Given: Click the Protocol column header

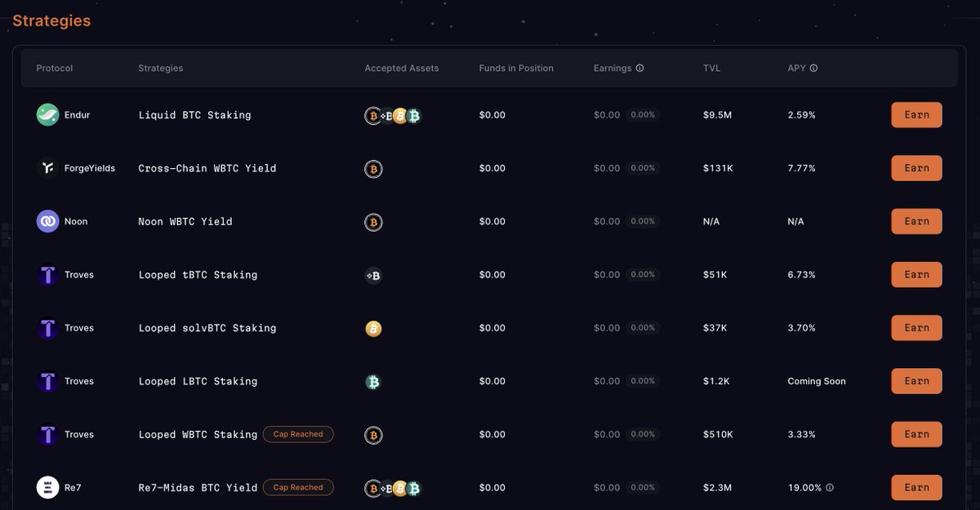Looking at the screenshot, I should coord(55,69).
